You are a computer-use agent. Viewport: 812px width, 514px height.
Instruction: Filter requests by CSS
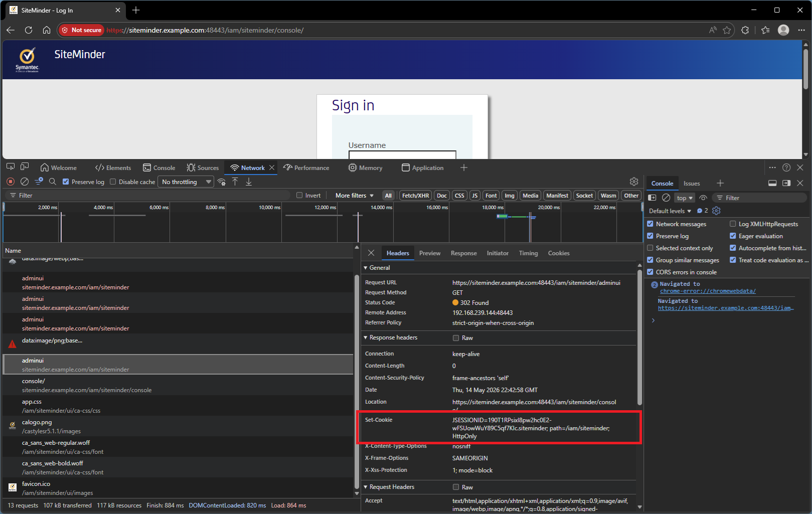pyautogui.click(x=459, y=196)
